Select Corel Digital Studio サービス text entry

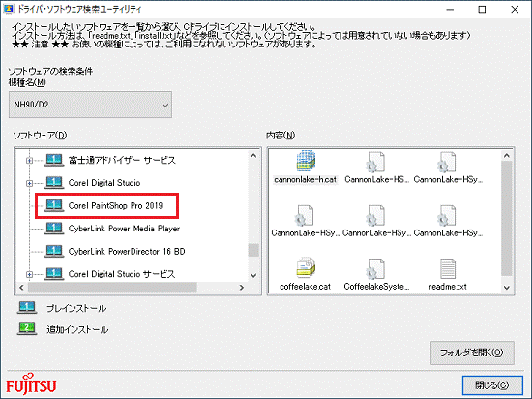coord(122,274)
